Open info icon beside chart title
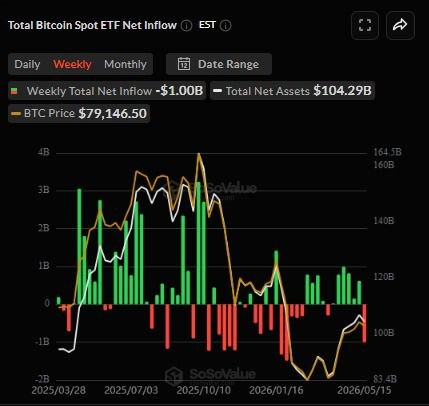 [186, 26]
